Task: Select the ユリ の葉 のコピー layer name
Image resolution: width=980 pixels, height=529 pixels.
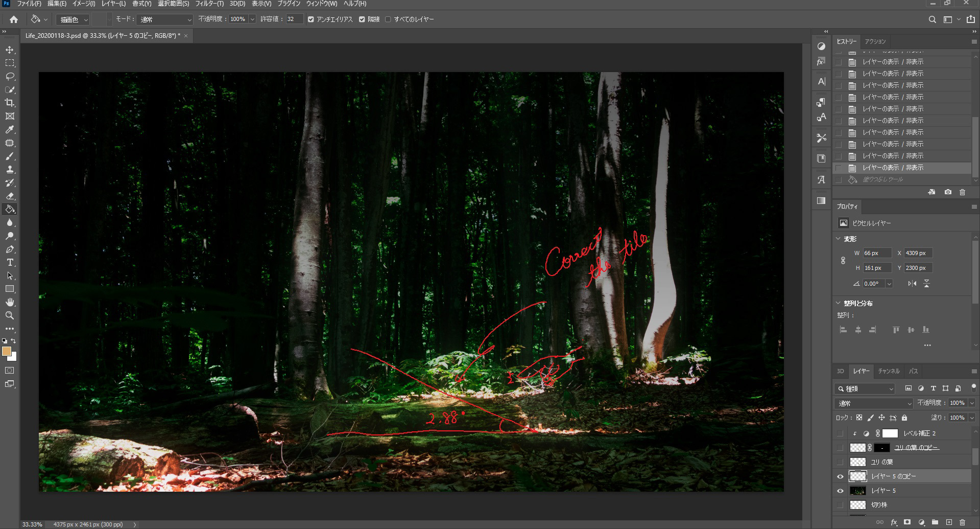Action: click(x=917, y=448)
